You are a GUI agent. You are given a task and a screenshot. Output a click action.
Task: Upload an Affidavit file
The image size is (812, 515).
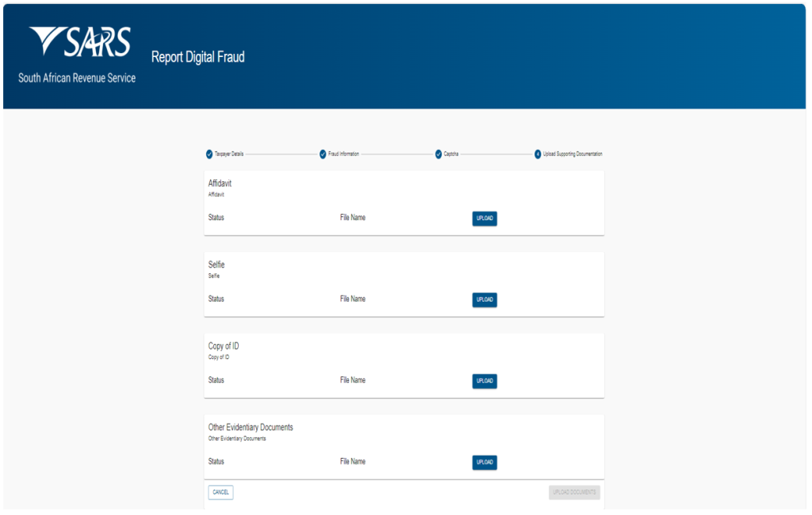tap(485, 219)
